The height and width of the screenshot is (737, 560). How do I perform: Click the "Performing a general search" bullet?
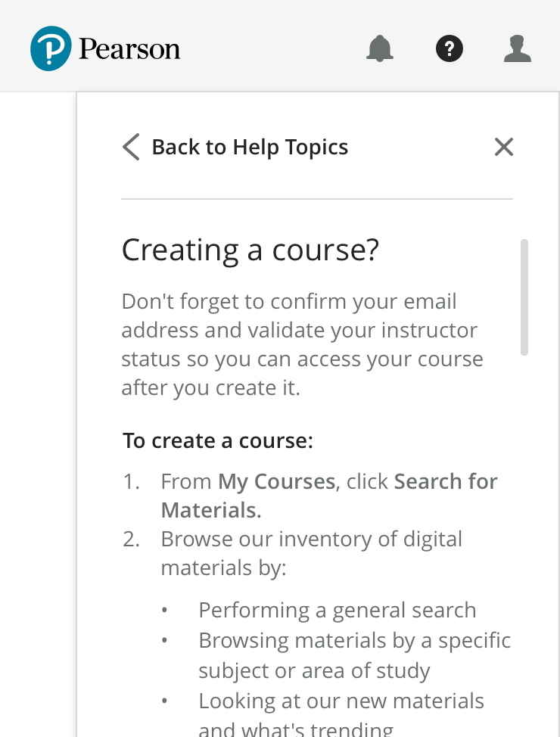(337, 610)
